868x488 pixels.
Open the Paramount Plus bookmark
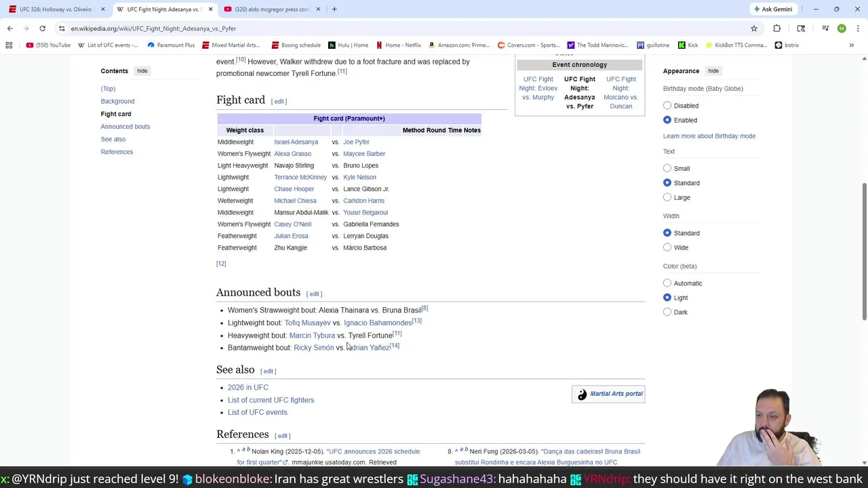(x=171, y=45)
